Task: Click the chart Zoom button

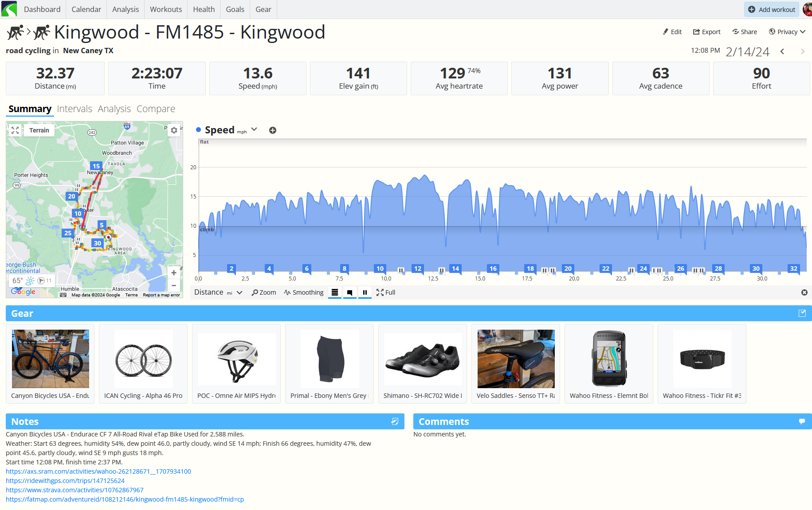Action: (264, 292)
